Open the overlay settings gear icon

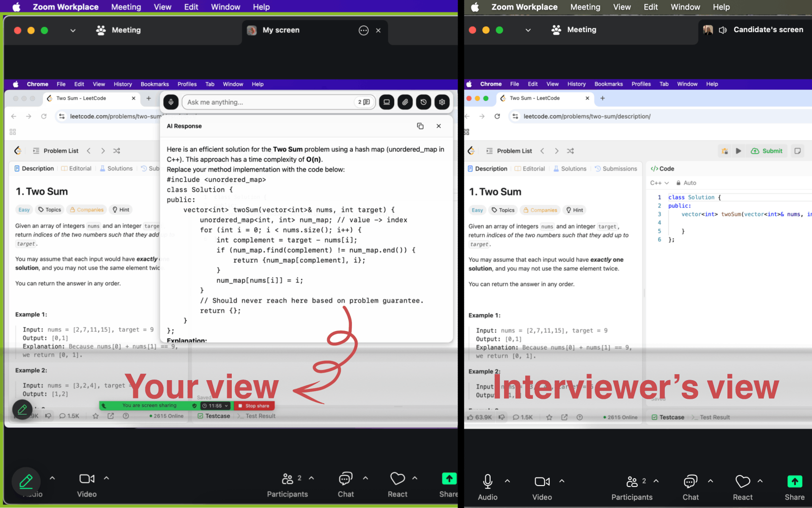point(442,102)
